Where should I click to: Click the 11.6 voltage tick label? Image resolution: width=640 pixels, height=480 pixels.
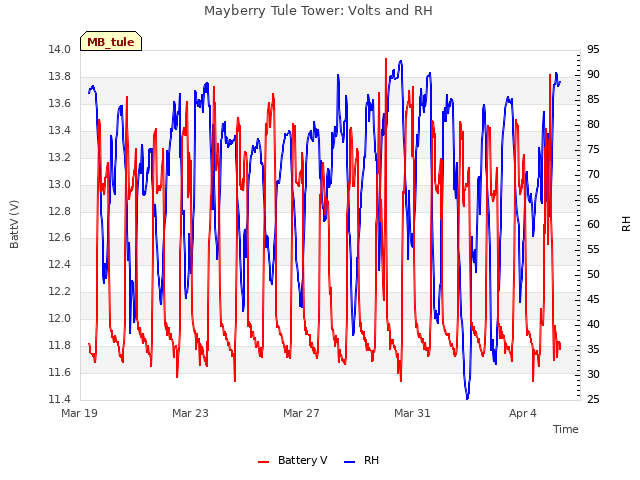(60, 373)
